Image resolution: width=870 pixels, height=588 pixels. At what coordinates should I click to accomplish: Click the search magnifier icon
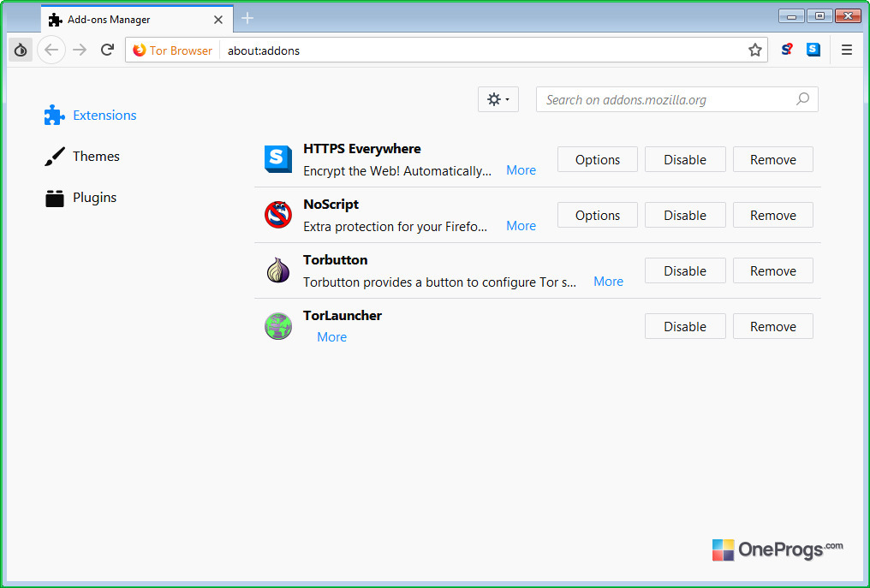tap(802, 99)
